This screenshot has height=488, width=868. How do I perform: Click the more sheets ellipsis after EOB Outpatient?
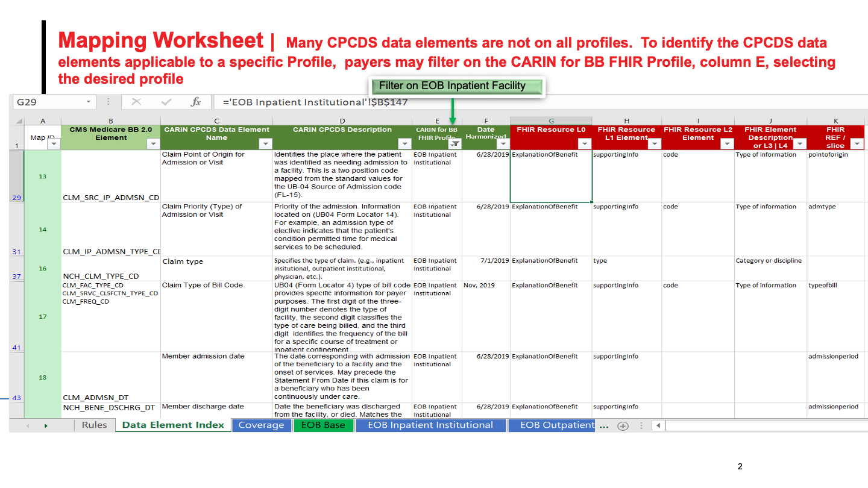click(604, 425)
